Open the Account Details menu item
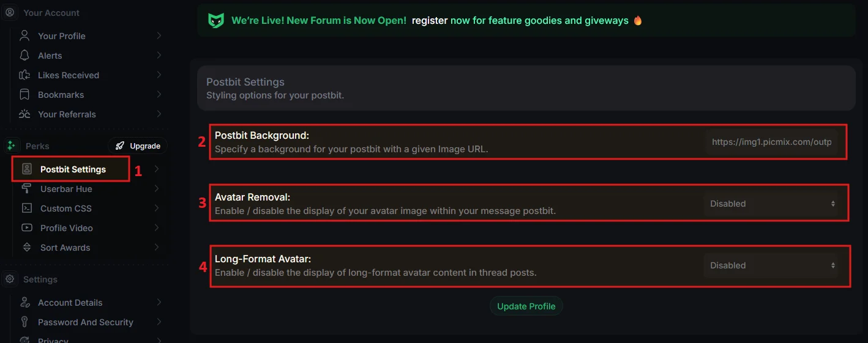This screenshot has height=343, width=868. [70, 302]
